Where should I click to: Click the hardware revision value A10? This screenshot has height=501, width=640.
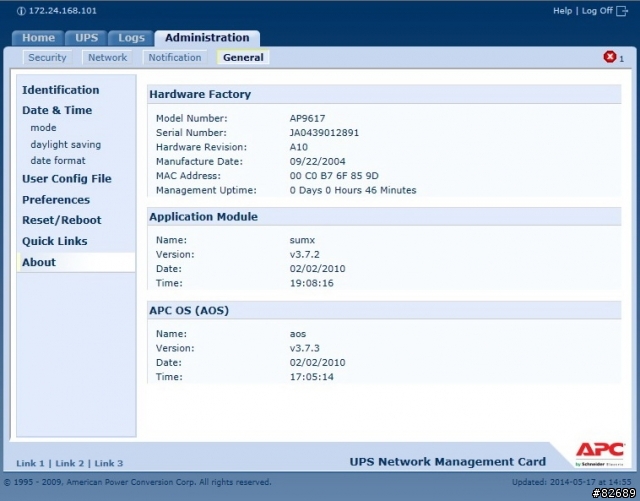(299, 147)
